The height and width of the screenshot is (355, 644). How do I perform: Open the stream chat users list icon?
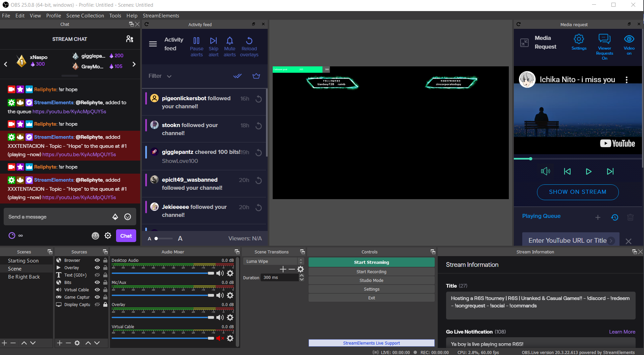point(129,39)
